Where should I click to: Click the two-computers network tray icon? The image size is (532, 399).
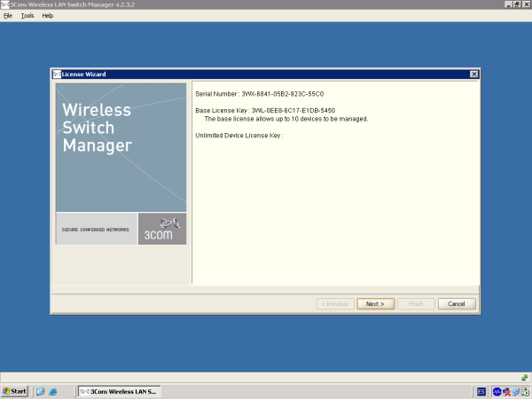click(x=516, y=392)
